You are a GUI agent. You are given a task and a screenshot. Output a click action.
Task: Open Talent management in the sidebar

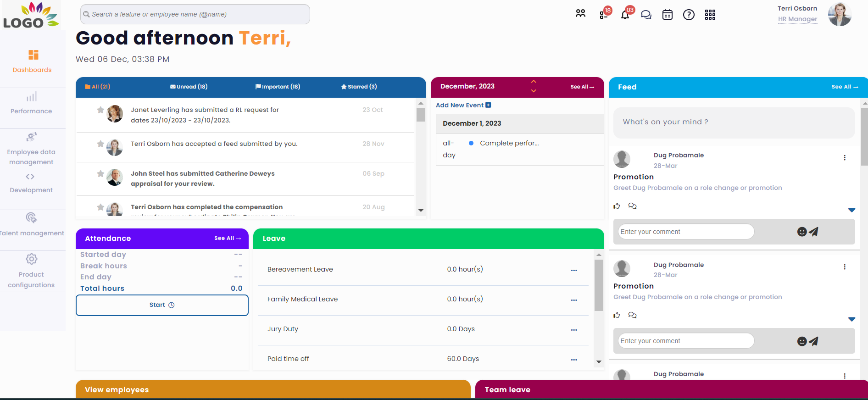[x=32, y=224]
